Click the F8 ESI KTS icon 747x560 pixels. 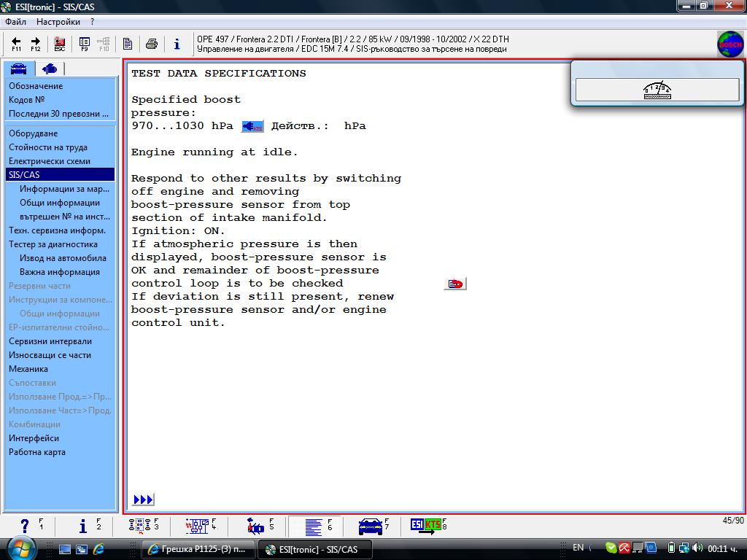429,526
